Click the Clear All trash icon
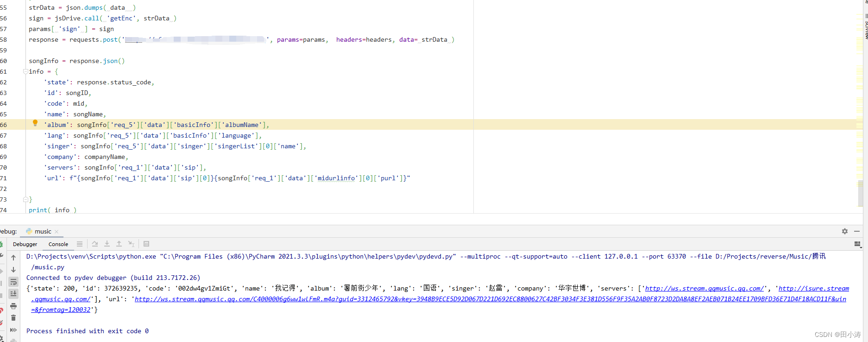The height and width of the screenshot is (342, 868). point(13,318)
